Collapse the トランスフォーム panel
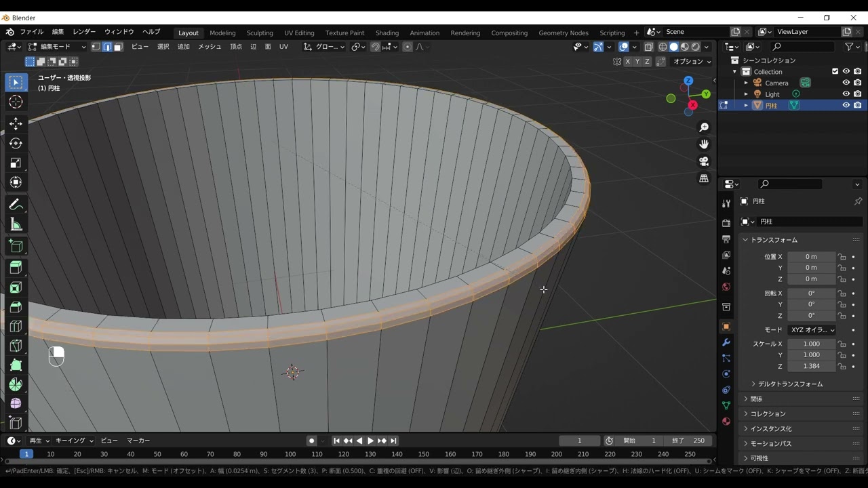Image resolution: width=868 pixels, height=488 pixels. [x=773, y=240]
